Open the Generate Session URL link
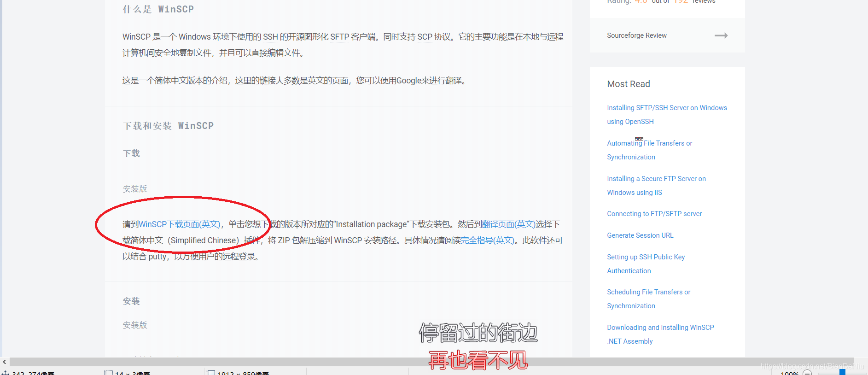Viewport: 868px width, 375px height. tap(640, 235)
